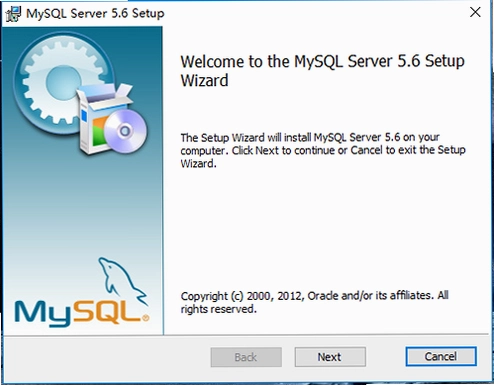This screenshot has height=385, width=494.
Task: Click the blue My letters in logo
Action: [x=43, y=314]
